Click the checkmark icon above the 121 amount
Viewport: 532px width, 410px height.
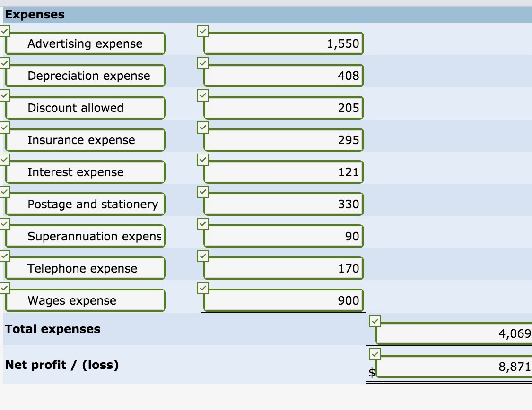click(x=203, y=160)
